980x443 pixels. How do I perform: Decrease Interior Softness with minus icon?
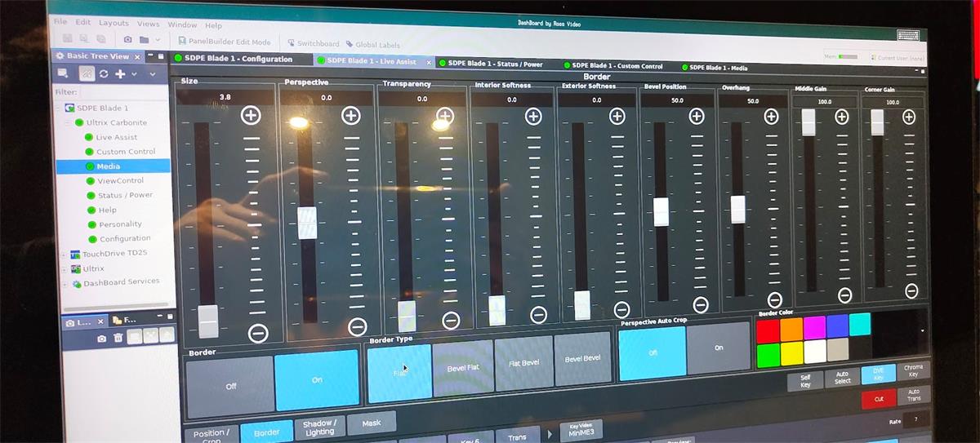coord(538,315)
